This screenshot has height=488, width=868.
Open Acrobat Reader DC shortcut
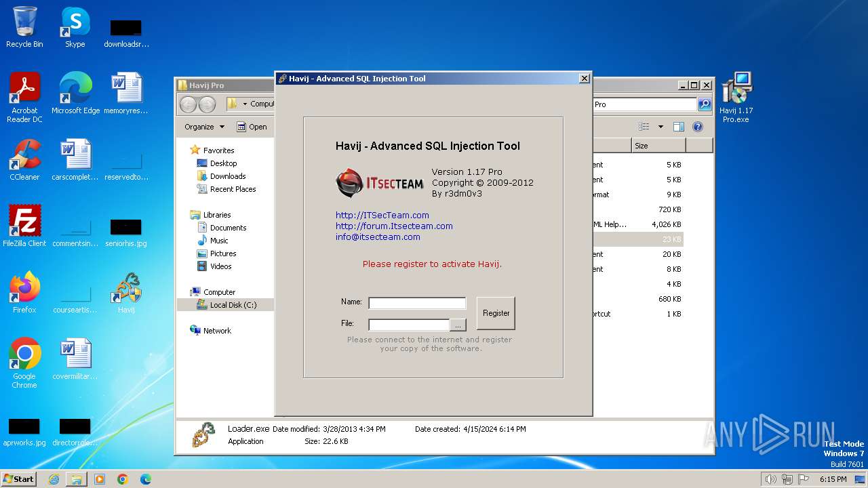point(24,97)
